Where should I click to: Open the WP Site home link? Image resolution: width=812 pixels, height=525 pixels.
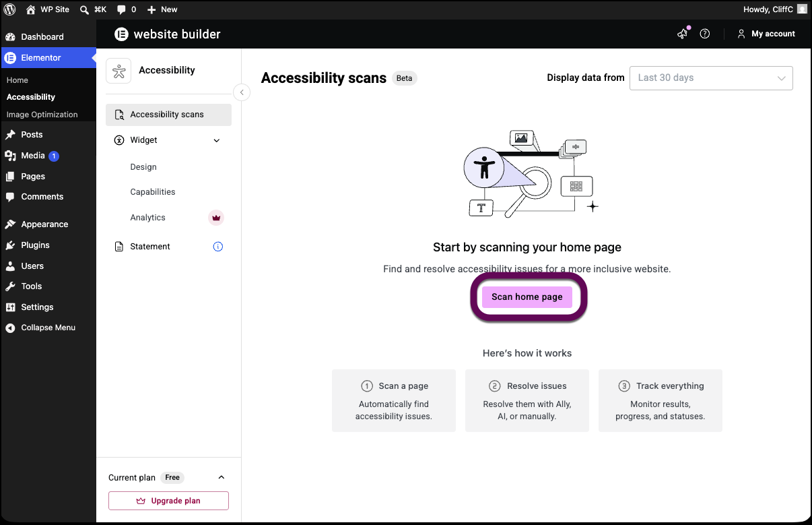point(47,9)
